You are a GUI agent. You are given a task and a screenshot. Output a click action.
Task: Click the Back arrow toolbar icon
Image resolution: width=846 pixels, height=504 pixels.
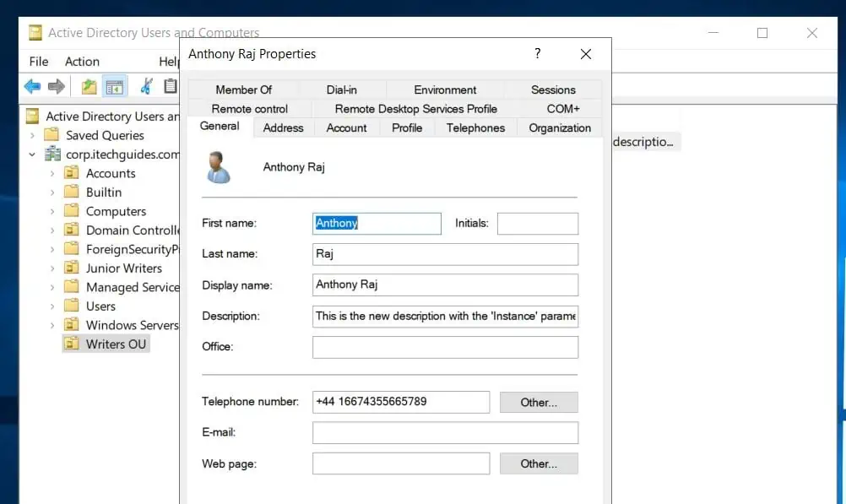click(32, 86)
